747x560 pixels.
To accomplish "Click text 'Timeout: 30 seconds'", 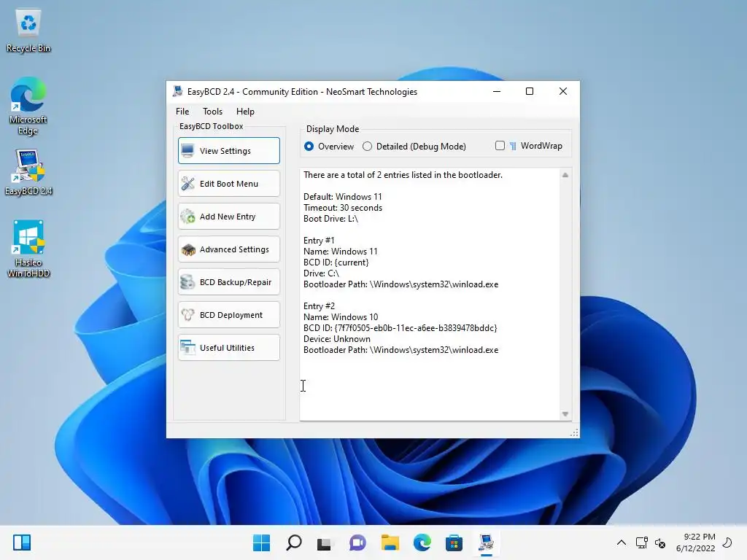I will 343,208.
